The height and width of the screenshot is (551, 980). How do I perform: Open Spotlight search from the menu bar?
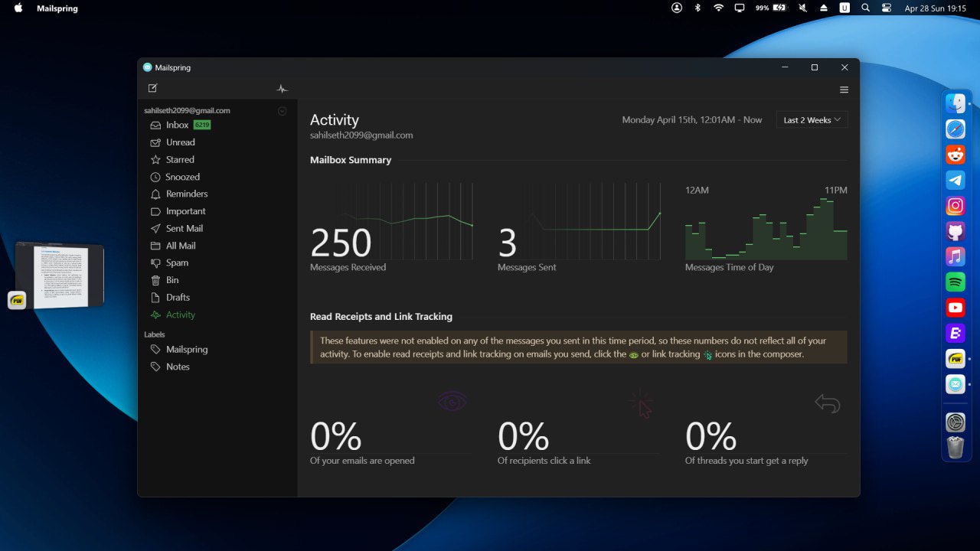click(865, 8)
